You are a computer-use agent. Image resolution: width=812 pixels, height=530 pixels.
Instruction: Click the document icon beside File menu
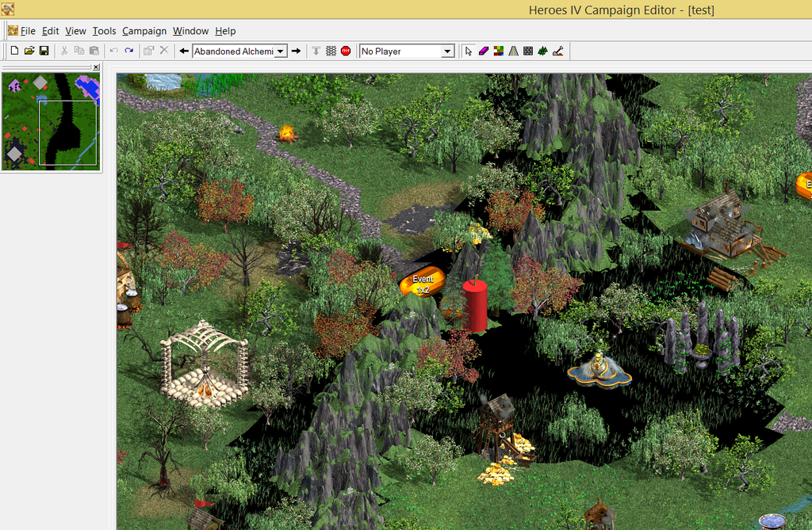pyautogui.click(x=13, y=31)
